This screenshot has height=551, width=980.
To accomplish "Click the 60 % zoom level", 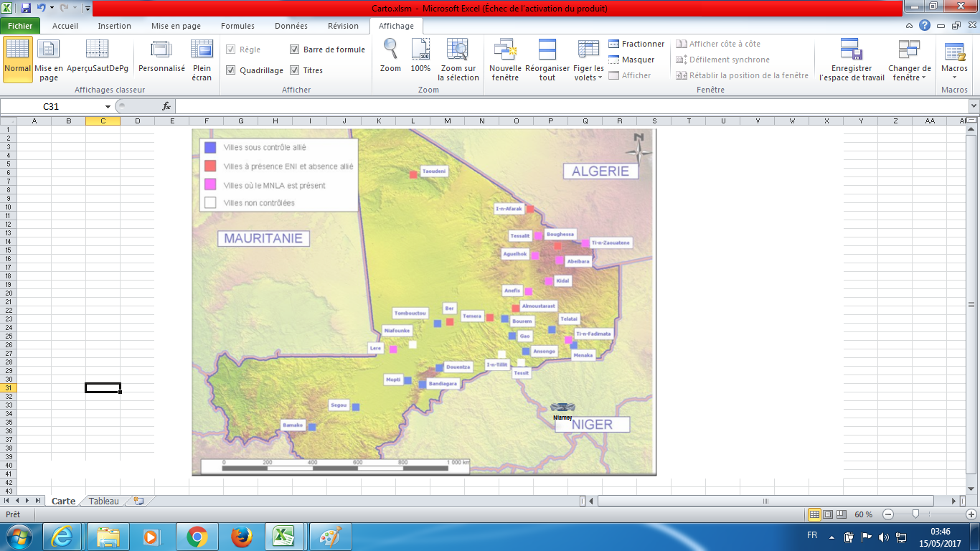I will pyautogui.click(x=864, y=514).
